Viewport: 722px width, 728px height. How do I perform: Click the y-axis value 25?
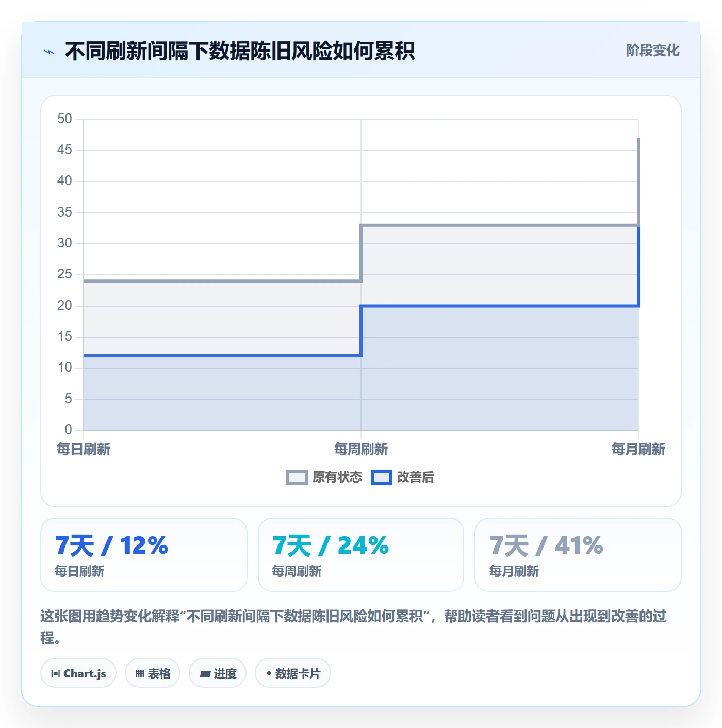point(64,274)
